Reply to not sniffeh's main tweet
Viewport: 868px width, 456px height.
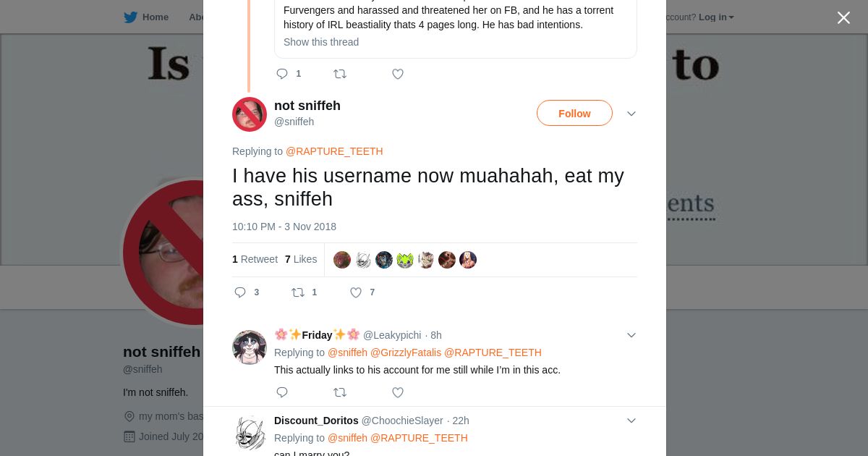(x=241, y=292)
